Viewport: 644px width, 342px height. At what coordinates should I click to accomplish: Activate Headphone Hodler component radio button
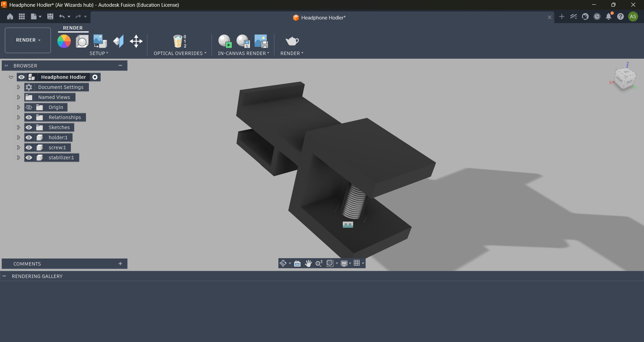click(95, 77)
